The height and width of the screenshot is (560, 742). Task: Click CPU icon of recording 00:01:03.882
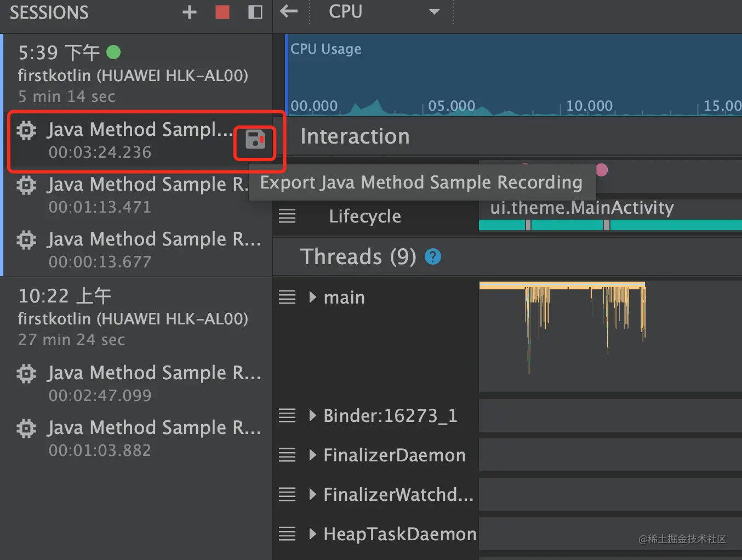tap(26, 428)
